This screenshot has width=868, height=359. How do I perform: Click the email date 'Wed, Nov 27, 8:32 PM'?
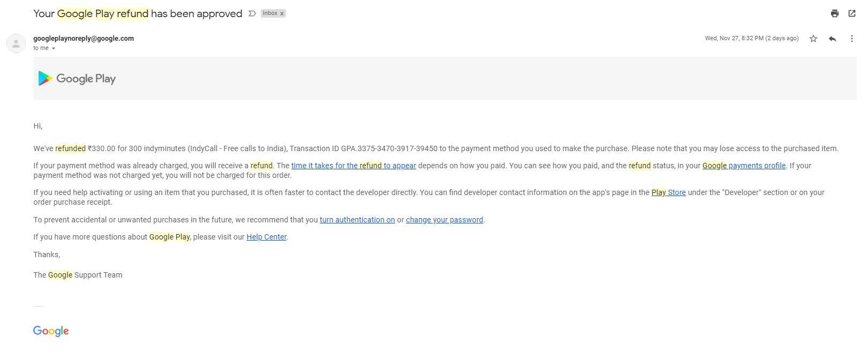pos(752,39)
